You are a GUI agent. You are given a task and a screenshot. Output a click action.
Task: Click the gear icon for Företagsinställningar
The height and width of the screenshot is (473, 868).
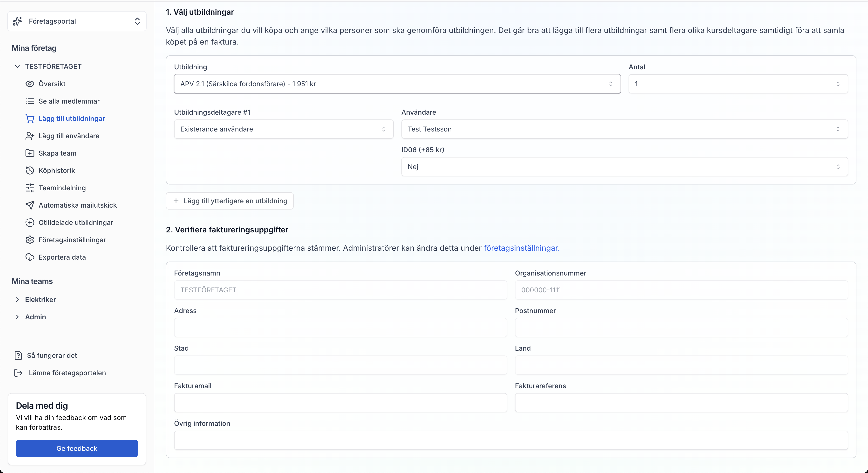tap(30, 240)
